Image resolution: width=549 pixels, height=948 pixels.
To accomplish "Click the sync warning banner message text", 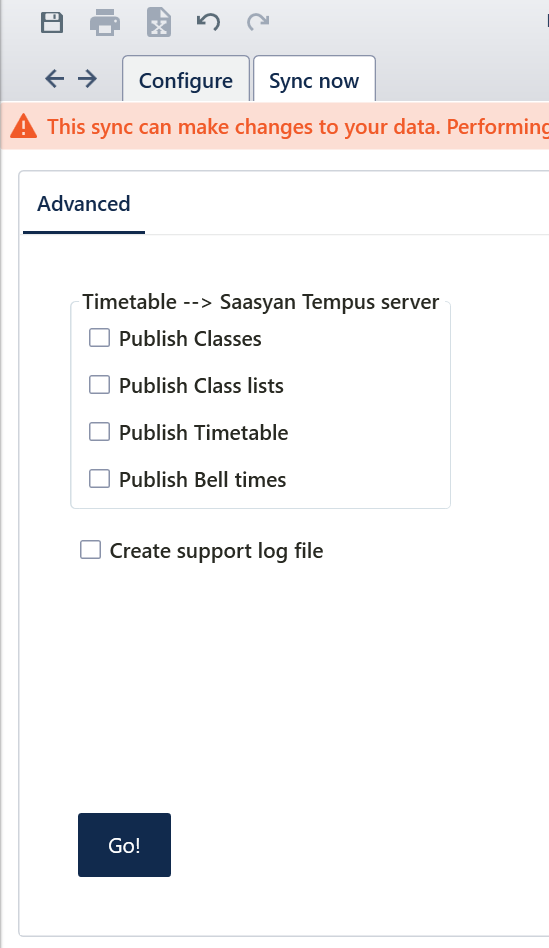I will pyautogui.click(x=298, y=127).
